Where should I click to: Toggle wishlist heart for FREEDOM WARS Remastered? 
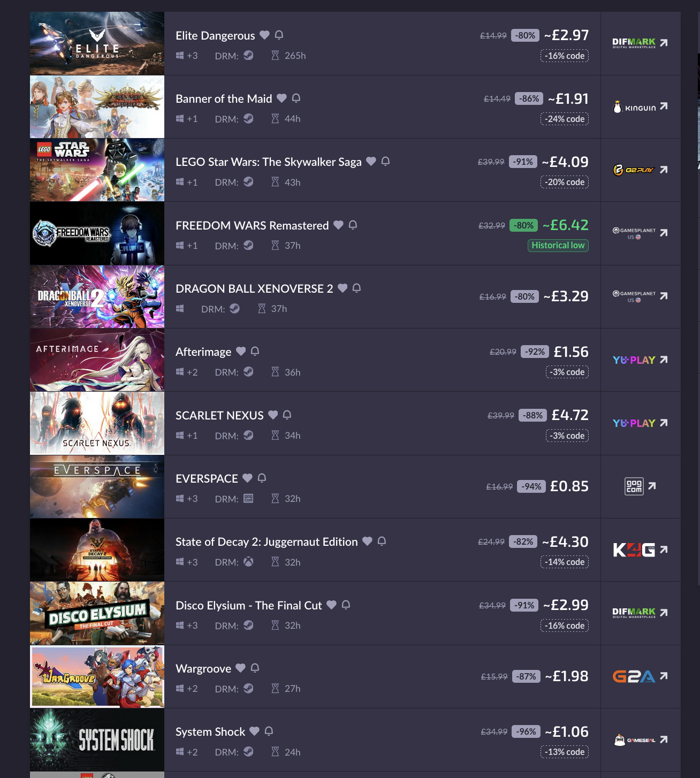[338, 225]
